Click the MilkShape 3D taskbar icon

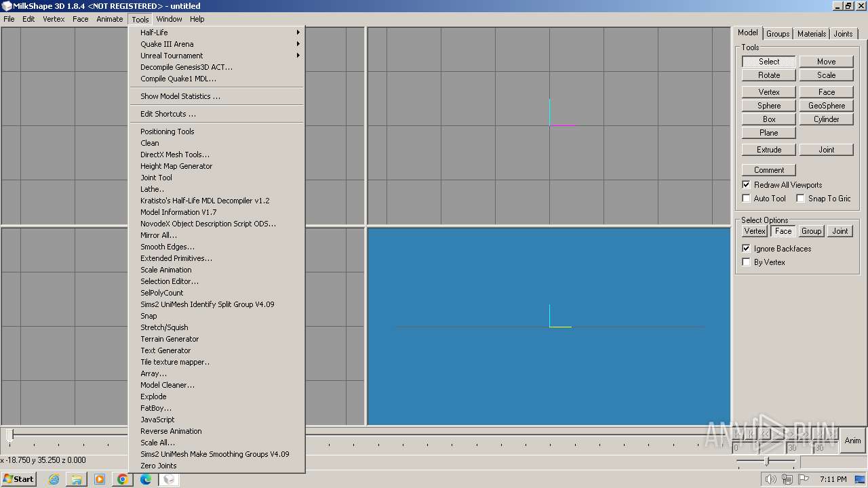click(x=169, y=479)
